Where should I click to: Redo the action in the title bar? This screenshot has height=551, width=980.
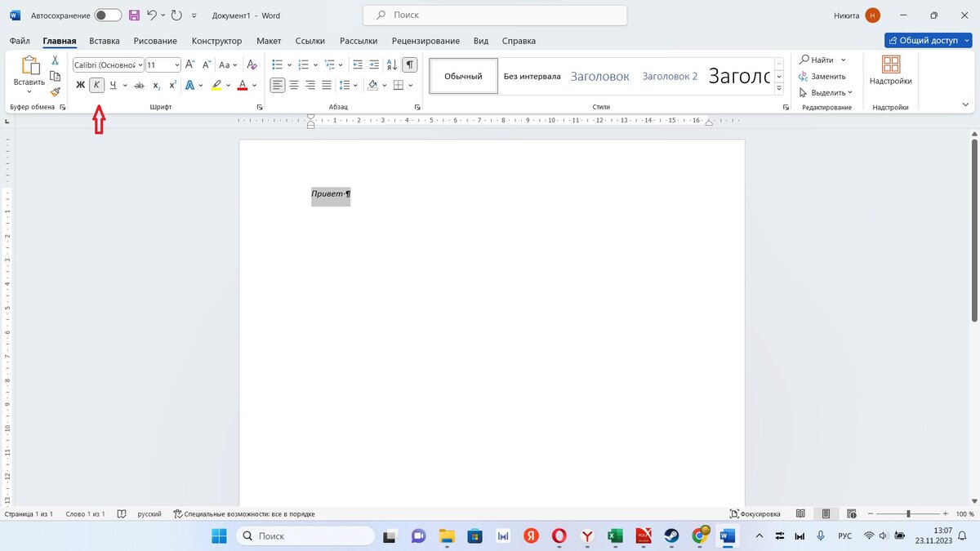pyautogui.click(x=176, y=16)
